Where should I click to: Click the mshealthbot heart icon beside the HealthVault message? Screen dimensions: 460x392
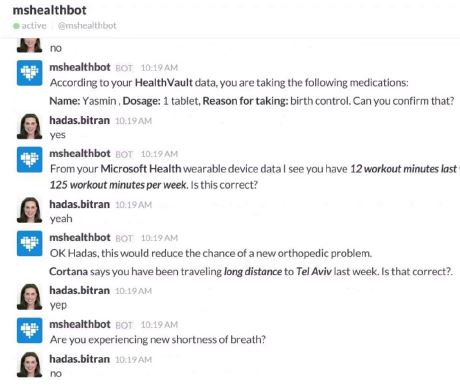pos(30,73)
